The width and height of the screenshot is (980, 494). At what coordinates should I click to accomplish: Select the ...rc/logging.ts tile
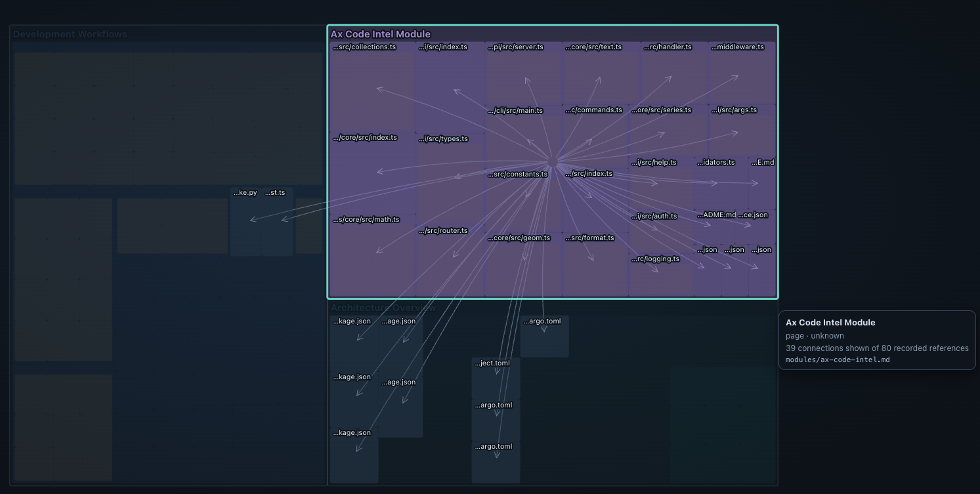(661, 275)
